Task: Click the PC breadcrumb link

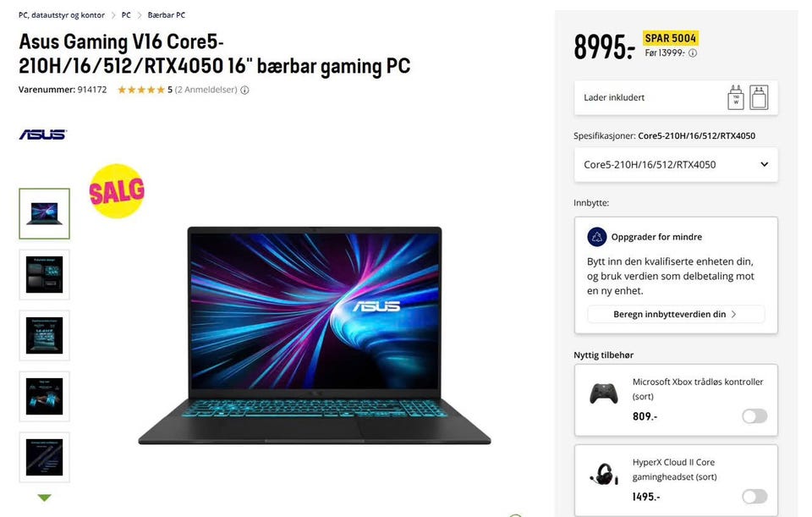Action: coord(126,15)
